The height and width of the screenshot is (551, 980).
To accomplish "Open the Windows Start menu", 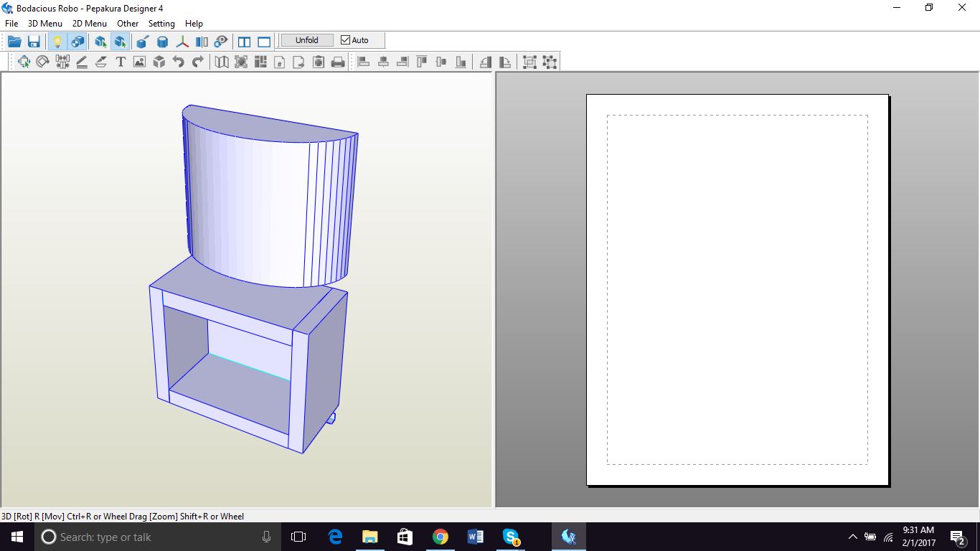I will click(17, 537).
